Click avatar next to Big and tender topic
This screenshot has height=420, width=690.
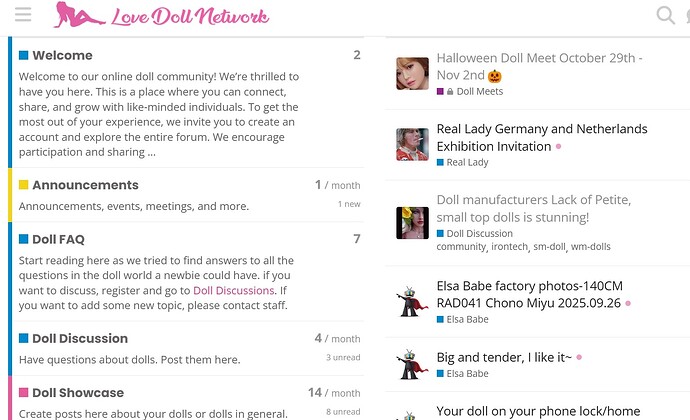[x=413, y=364]
